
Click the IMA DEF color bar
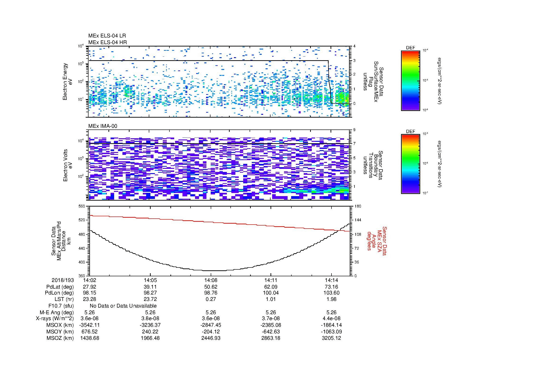pyautogui.click(x=410, y=164)
